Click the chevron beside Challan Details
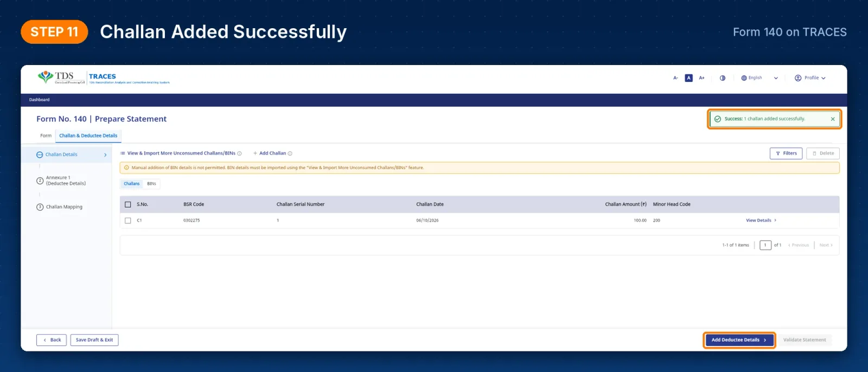 (x=105, y=155)
